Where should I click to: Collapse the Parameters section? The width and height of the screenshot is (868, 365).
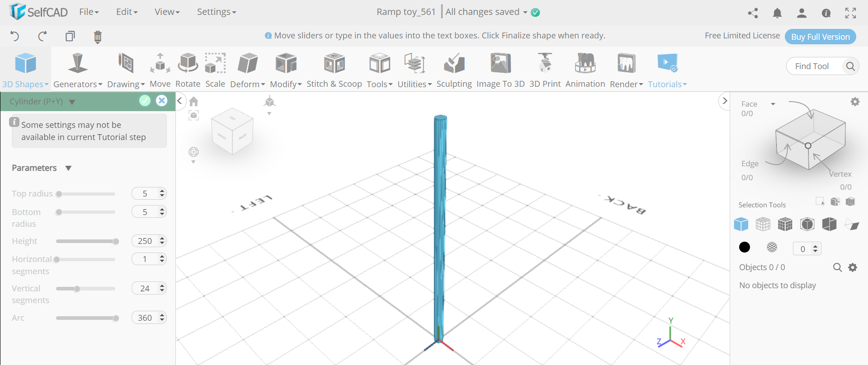point(68,168)
